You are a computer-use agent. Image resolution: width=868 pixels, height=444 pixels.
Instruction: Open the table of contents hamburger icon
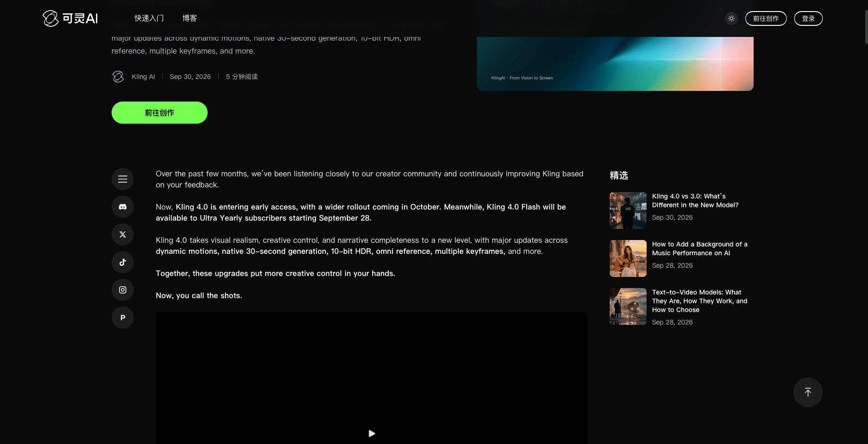123,179
